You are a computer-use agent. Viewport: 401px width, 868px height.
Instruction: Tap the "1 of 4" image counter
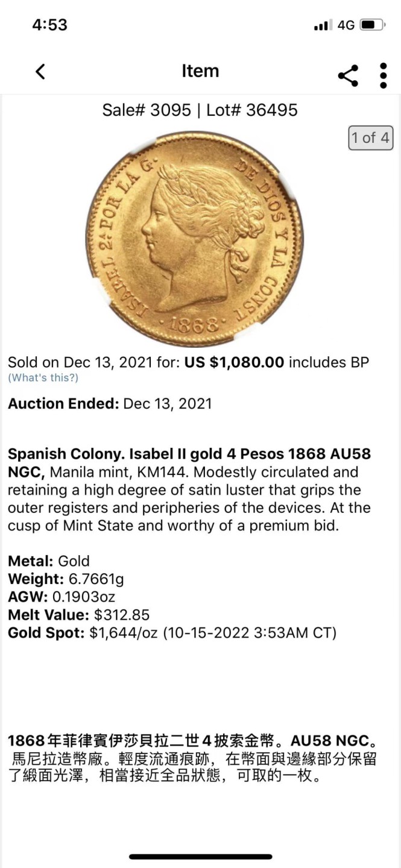click(370, 137)
